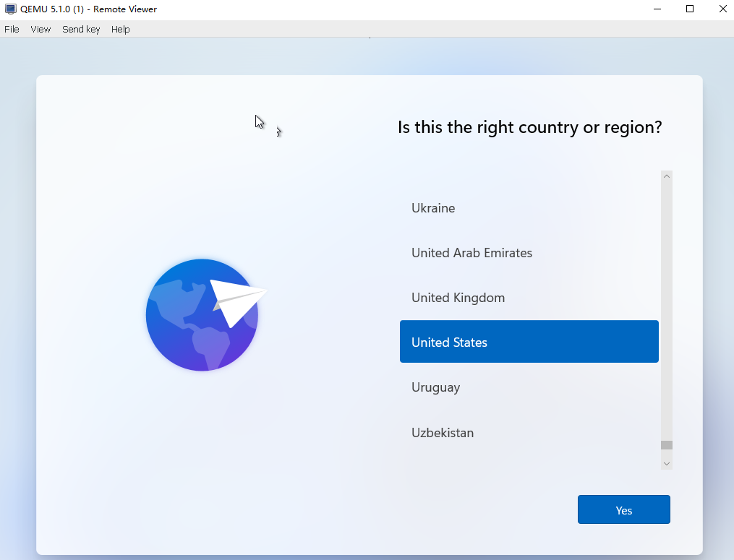Confirm the region with the Yes button
Screen dimensions: 734x560
click(623, 510)
